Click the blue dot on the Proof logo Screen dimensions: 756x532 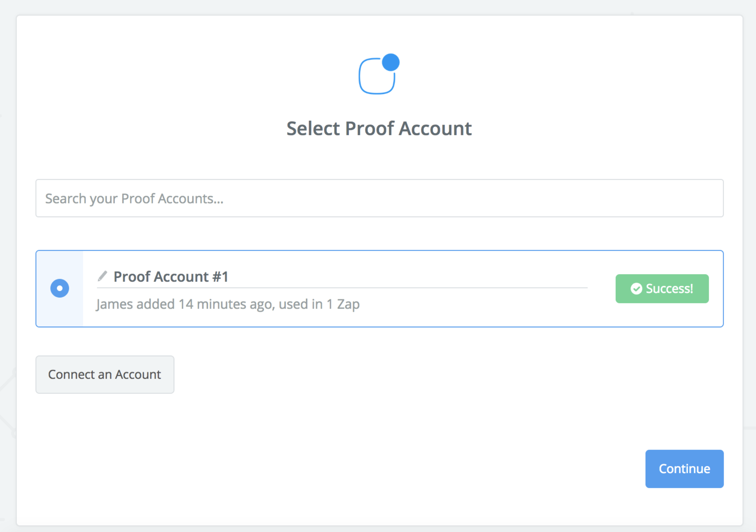pyautogui.click(x=391, y=62)
